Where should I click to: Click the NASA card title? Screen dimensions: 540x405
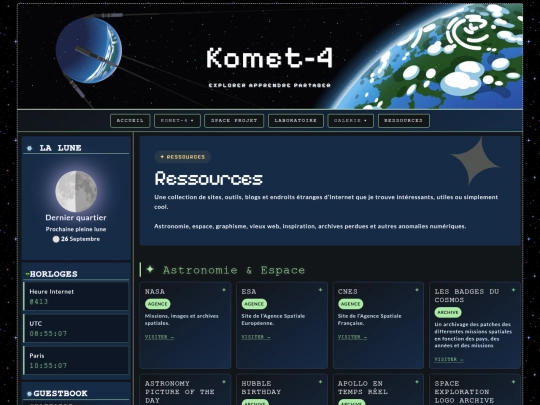click(155, 292)
